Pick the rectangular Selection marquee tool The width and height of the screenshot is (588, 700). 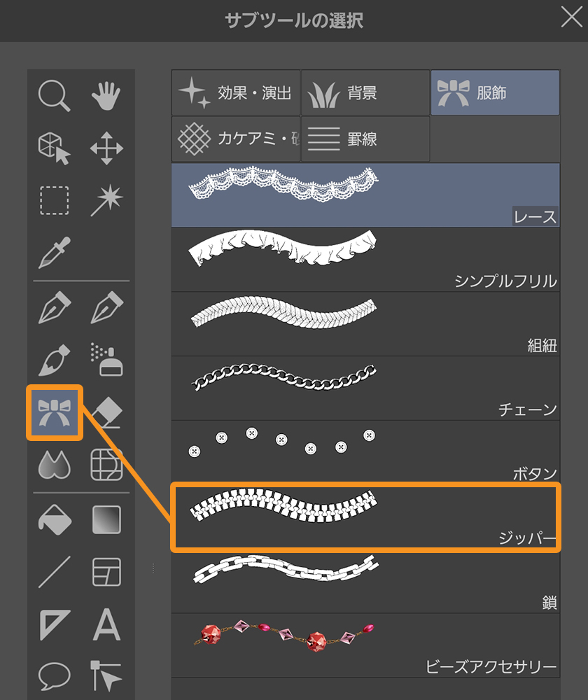(54, 201)
